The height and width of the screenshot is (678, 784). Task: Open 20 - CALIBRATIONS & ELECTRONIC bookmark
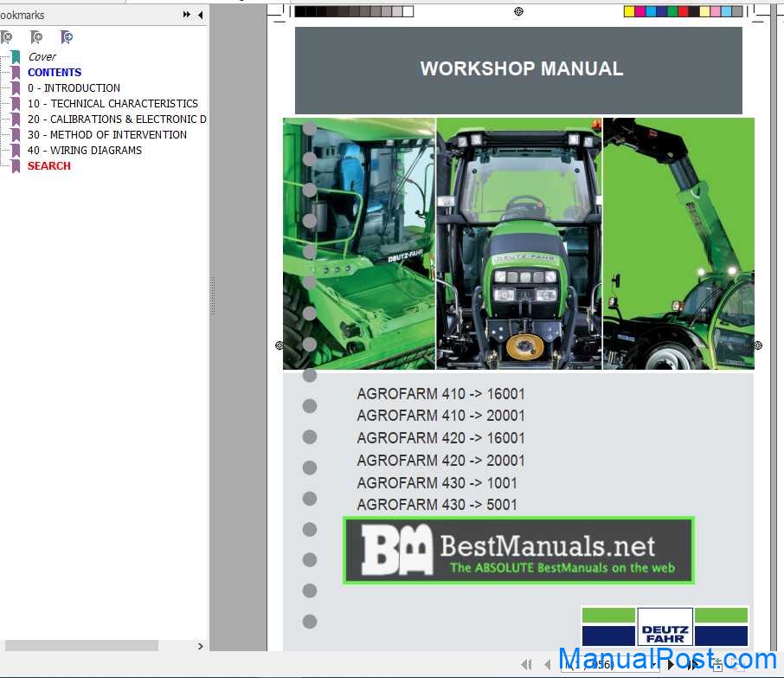[x=117, y=119]
